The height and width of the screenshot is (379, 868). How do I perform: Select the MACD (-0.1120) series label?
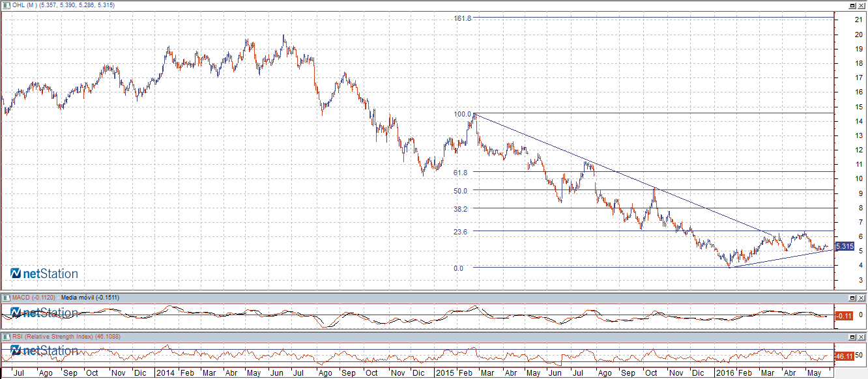(34, 298)
